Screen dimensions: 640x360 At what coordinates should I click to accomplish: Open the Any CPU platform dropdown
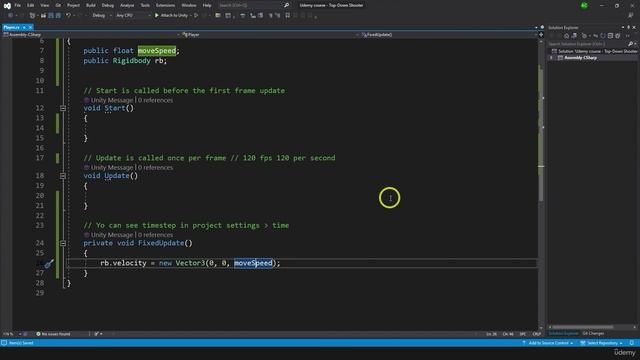point(133,15)
